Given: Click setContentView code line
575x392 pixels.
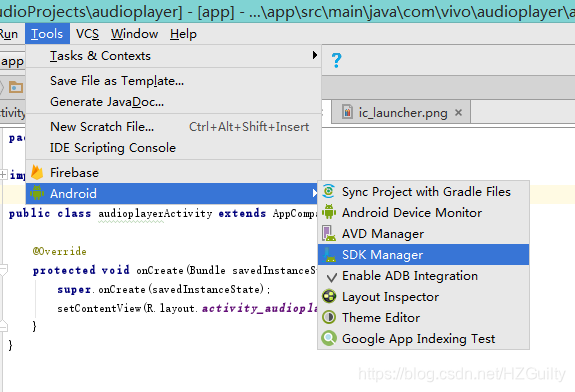Looking at the screenshot, I should click(x=187, y=308).
